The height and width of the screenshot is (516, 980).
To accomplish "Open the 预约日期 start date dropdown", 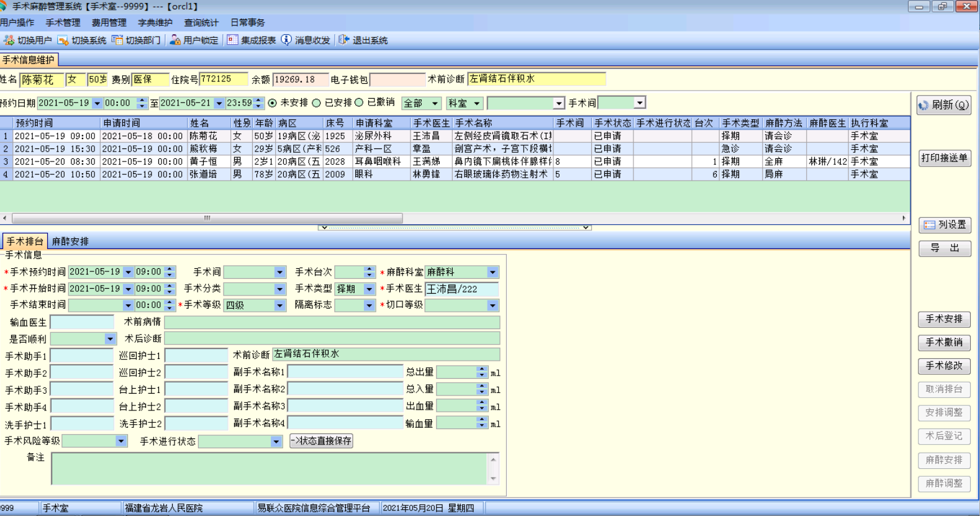I will point(97,103).
